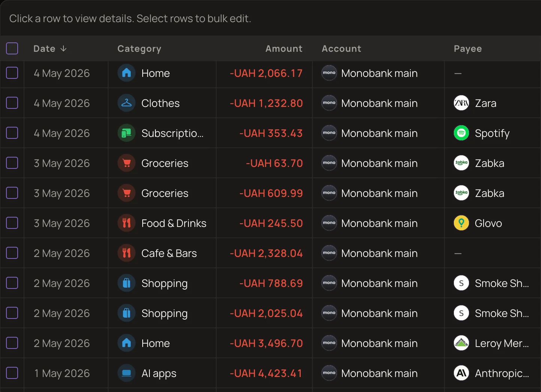The height and width of the screenshot is (392, 541).
Task: Select the Cafe & Bars row checkbox
Action: pos(12,253)
